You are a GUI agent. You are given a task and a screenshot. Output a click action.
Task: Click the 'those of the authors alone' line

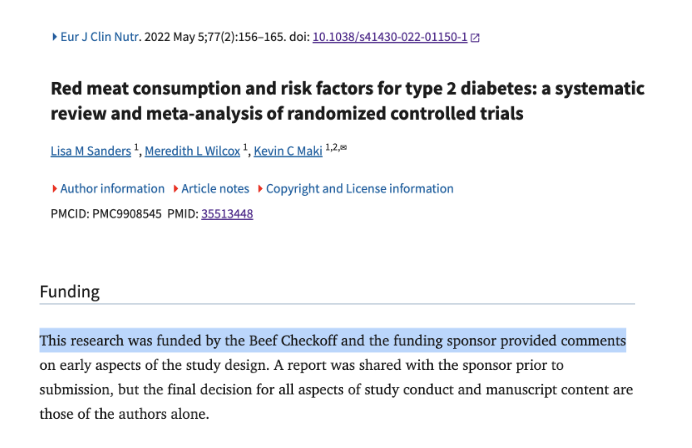pos(125,413)
